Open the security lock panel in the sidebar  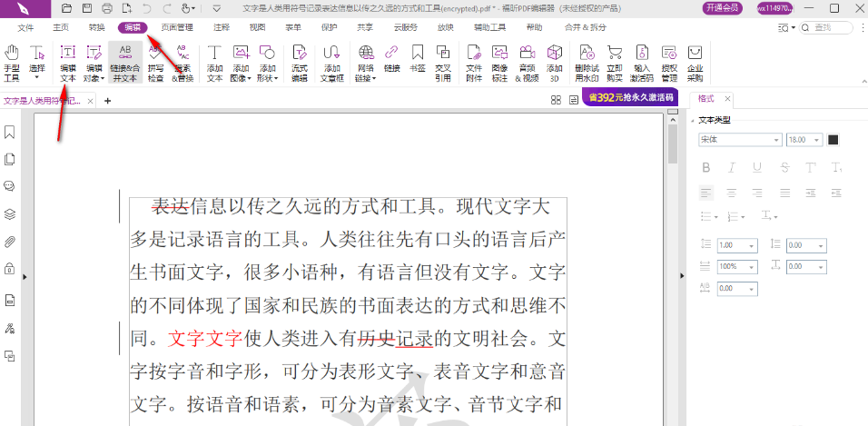pos(9,269)
